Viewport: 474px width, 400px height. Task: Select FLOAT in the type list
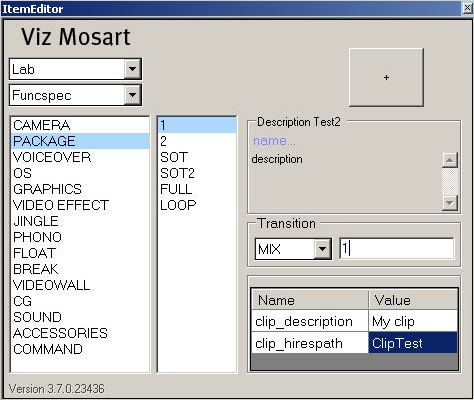tap(80, 253)
